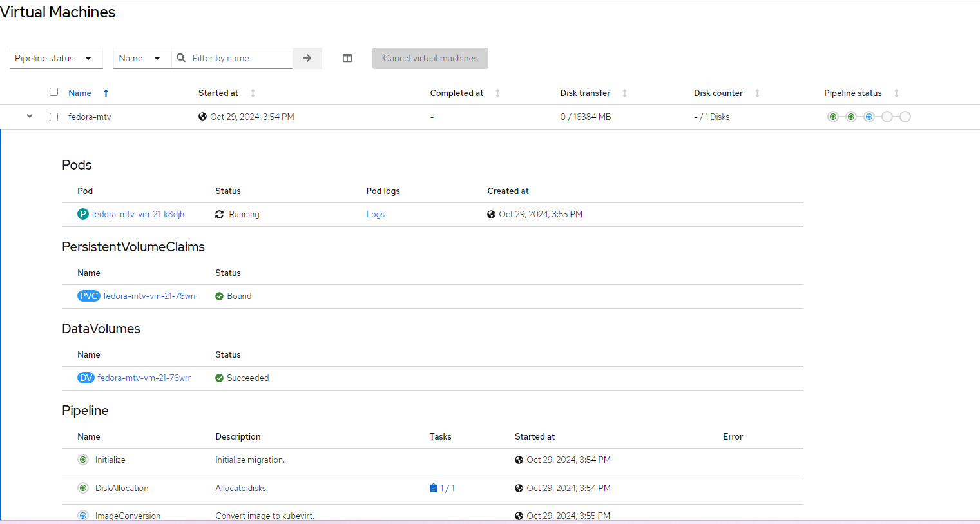
Task: Click the green P pod badge icon
Action: (83, 214)
